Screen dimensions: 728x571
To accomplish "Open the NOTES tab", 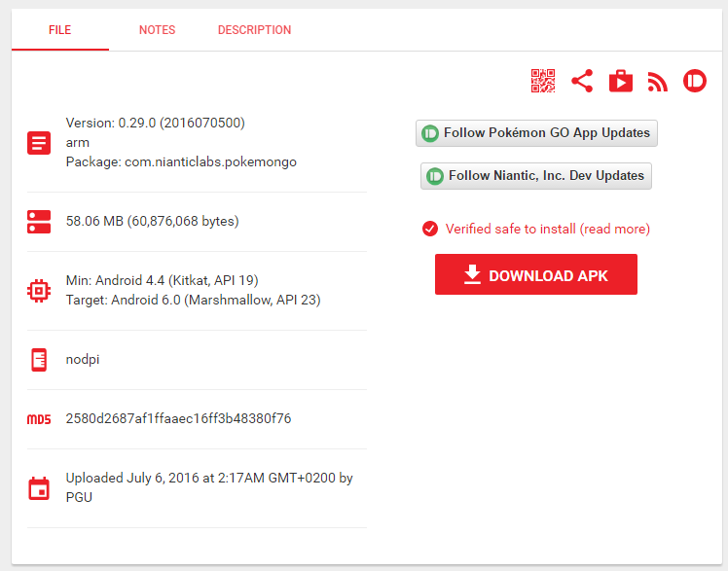I will click(157, 30).
